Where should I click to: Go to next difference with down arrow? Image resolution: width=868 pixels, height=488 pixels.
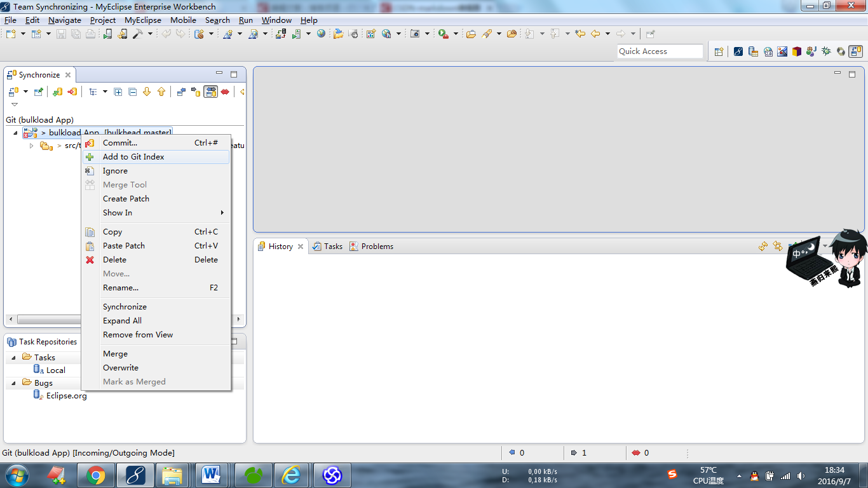point(147,92)
